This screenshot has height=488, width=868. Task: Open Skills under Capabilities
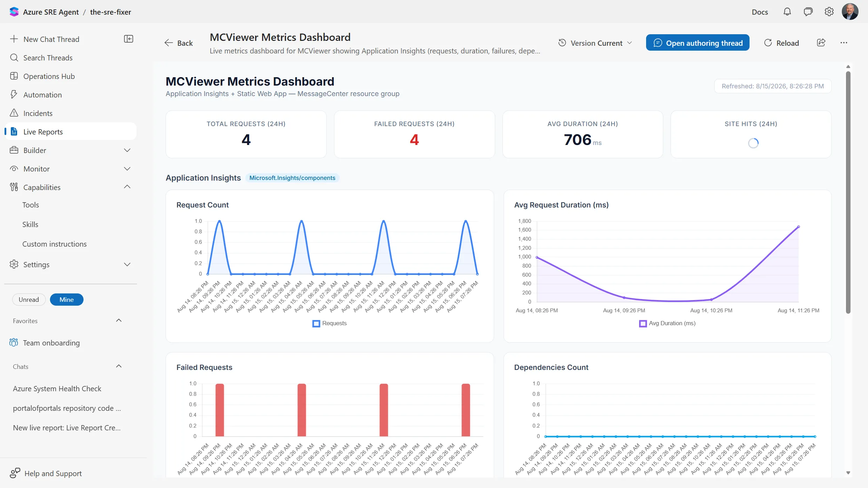[30, 224]
